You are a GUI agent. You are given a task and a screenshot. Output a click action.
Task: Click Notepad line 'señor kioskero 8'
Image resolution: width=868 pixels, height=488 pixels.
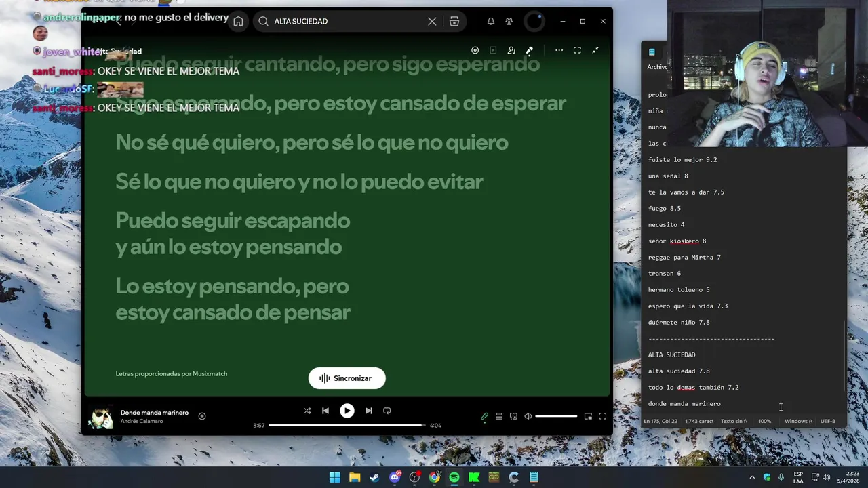677,241
